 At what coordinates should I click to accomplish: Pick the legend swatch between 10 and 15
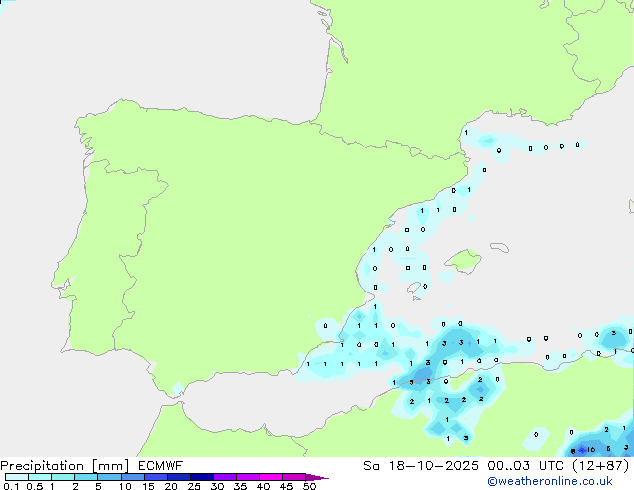pos(133,477)
